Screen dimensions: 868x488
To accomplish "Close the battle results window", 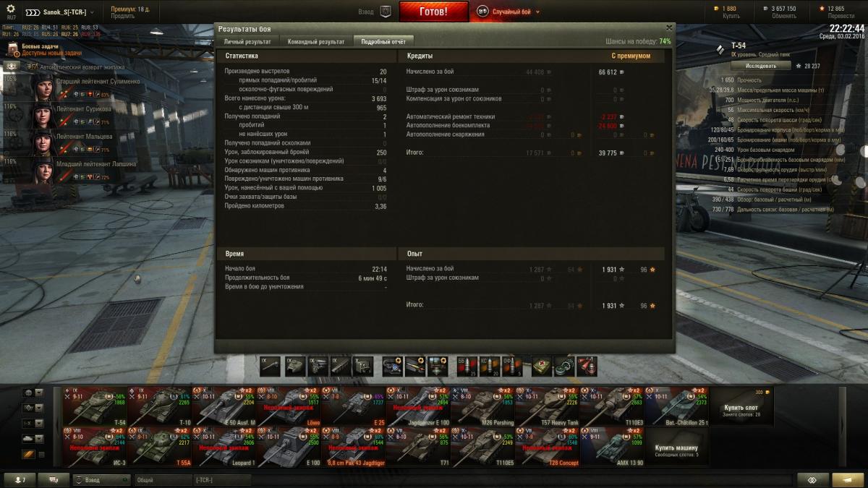I will coord(668,28).
